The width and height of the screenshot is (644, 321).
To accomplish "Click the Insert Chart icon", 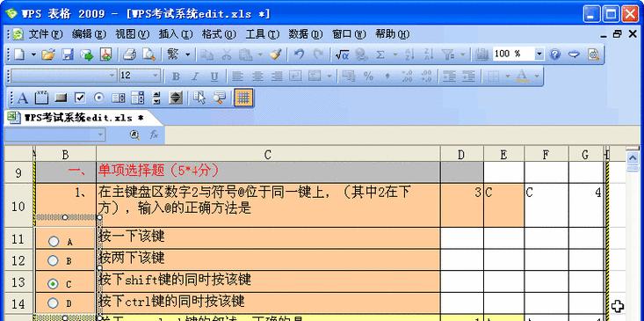I will click(x=481, y=55).
